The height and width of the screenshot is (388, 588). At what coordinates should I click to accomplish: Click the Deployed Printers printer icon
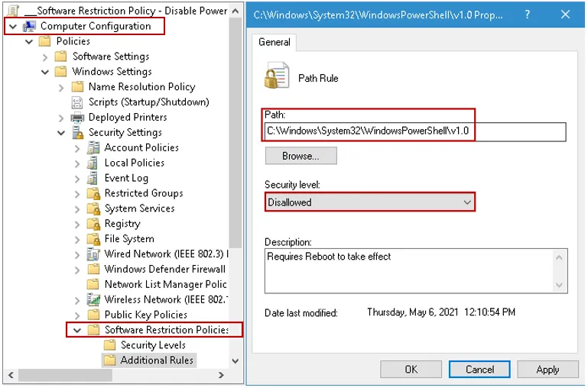(76, 118)
